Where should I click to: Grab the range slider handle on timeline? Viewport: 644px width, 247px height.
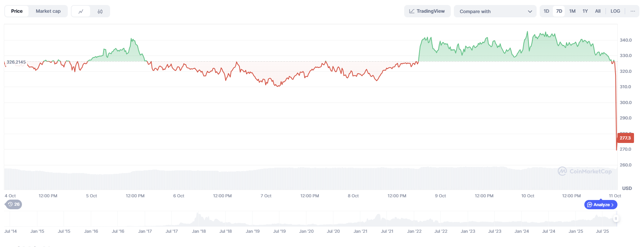(x=616, y=218)
